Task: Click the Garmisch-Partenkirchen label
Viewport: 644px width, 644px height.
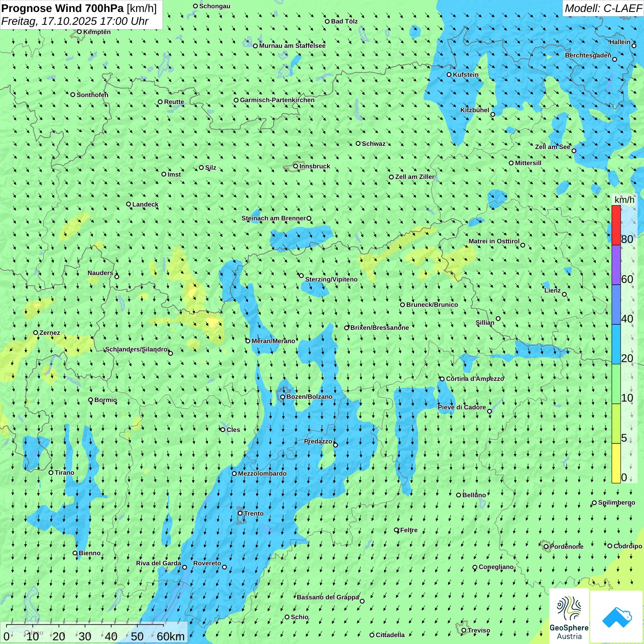Action: coord(277,100)
